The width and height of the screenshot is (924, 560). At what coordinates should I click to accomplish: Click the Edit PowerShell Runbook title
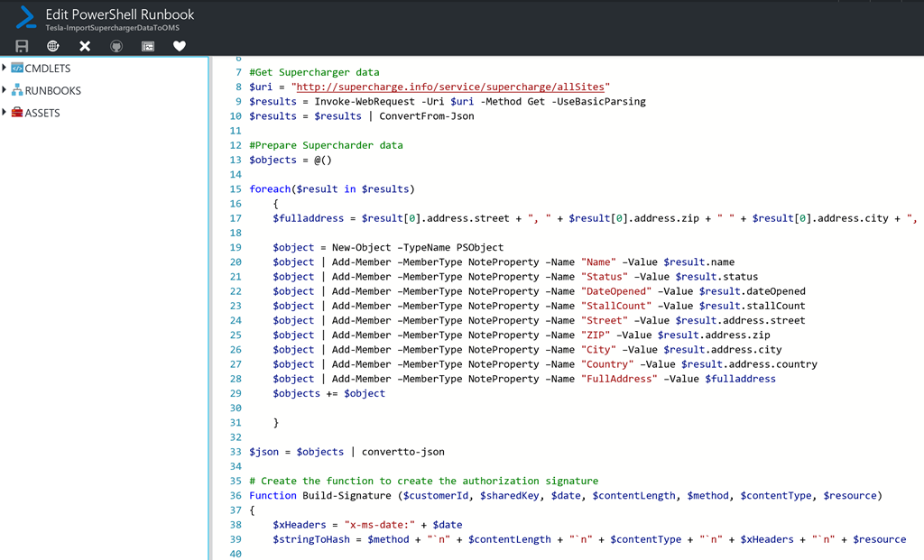pyautogui.click(x=120, y=14)
